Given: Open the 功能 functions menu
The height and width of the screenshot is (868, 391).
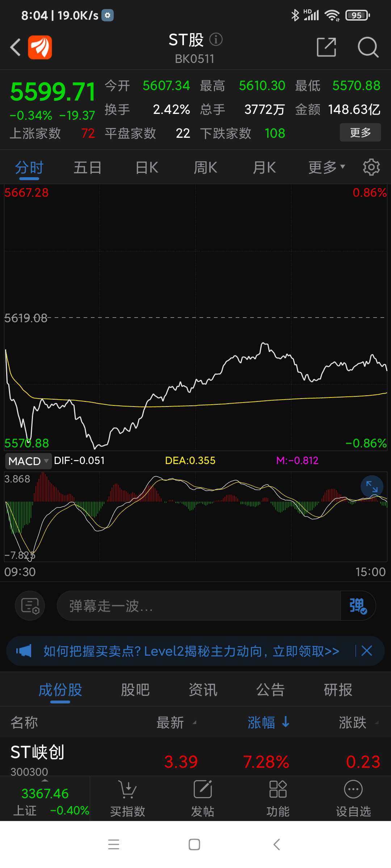Looking at the screenshot, I should tap(278, 799).
